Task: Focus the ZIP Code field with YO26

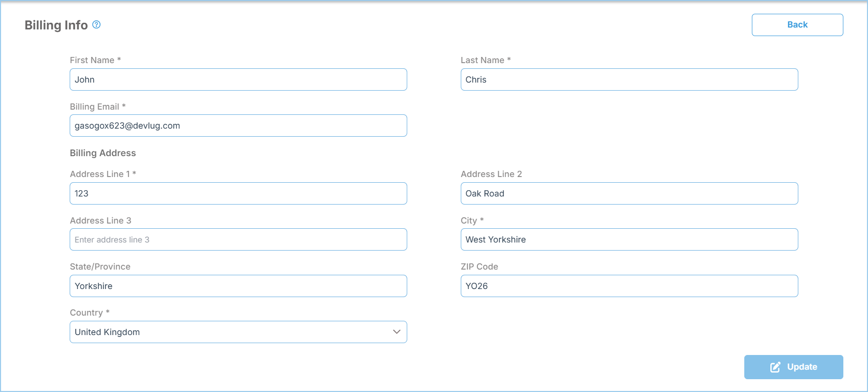Action: click(x=629, y=286)
